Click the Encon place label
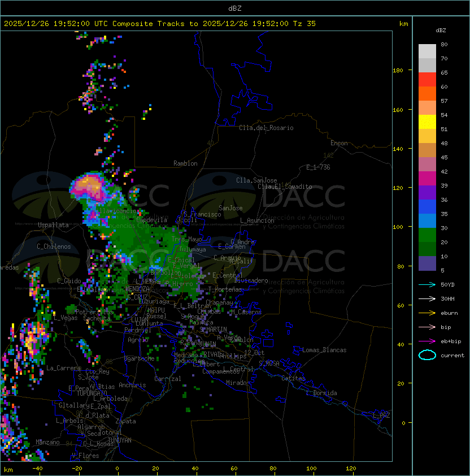The height and width of the screenshot is (476, 470). [x=339, y=143]
